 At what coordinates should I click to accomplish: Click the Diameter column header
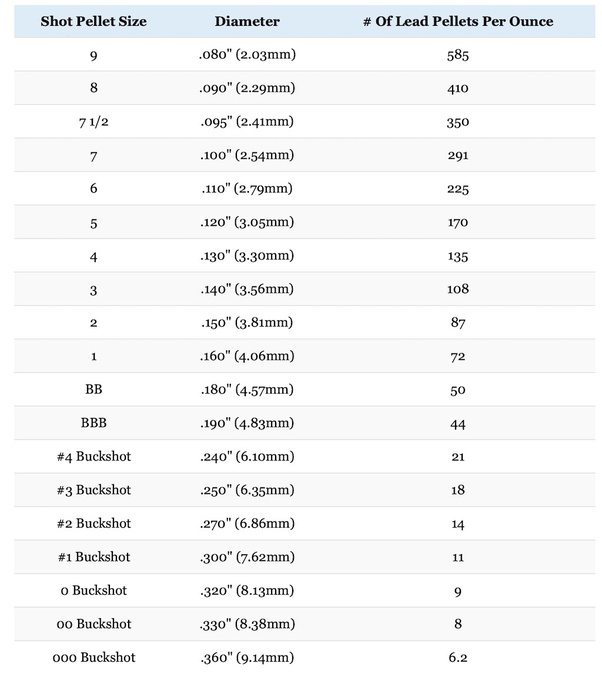[x=247, y=21]
